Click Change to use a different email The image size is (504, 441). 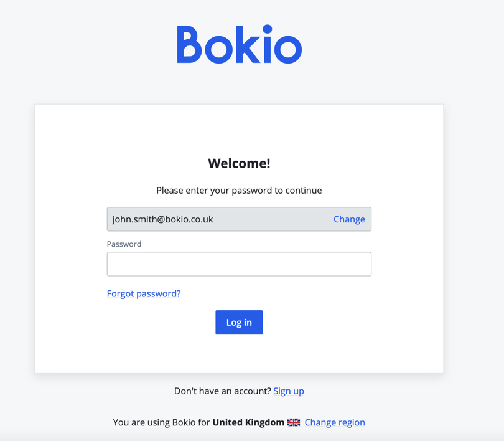pyautogui.click(x=349, y=219)
